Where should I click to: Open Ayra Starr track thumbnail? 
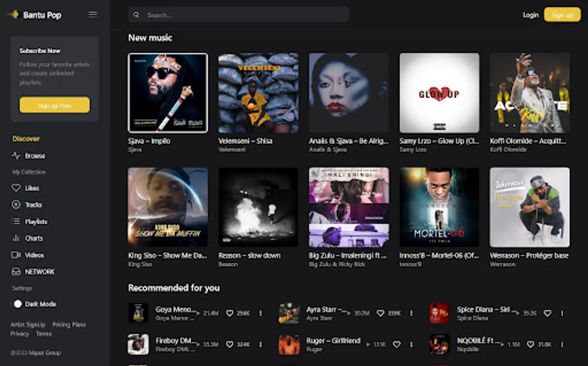tap(289, 313)
